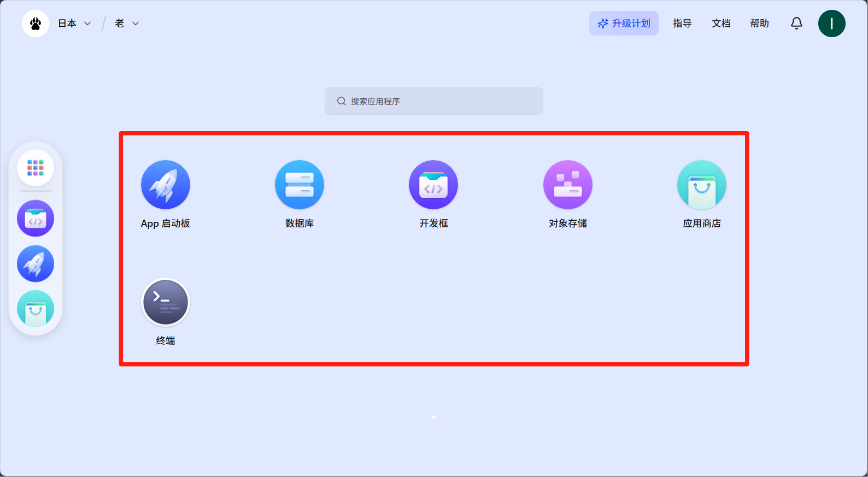This screenshot has height=477, width=868.
Task: Open the 对象存储 object storage app
Action: 567,185
